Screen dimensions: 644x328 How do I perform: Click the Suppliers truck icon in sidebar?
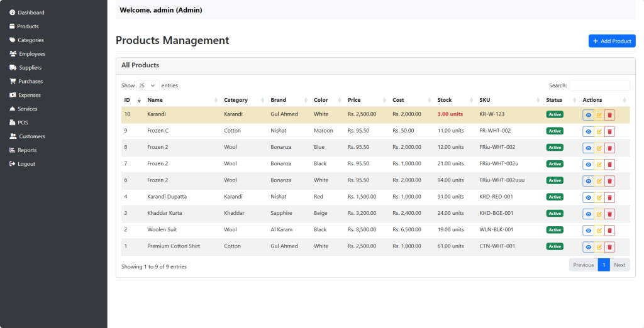pos(12,68)
